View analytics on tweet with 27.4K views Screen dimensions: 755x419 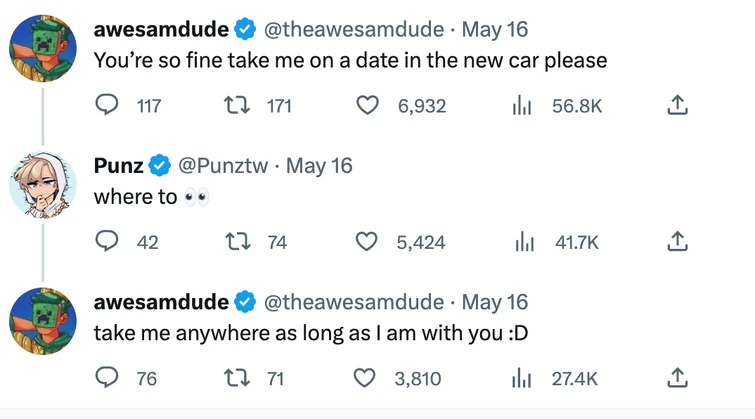click(521, 377)
